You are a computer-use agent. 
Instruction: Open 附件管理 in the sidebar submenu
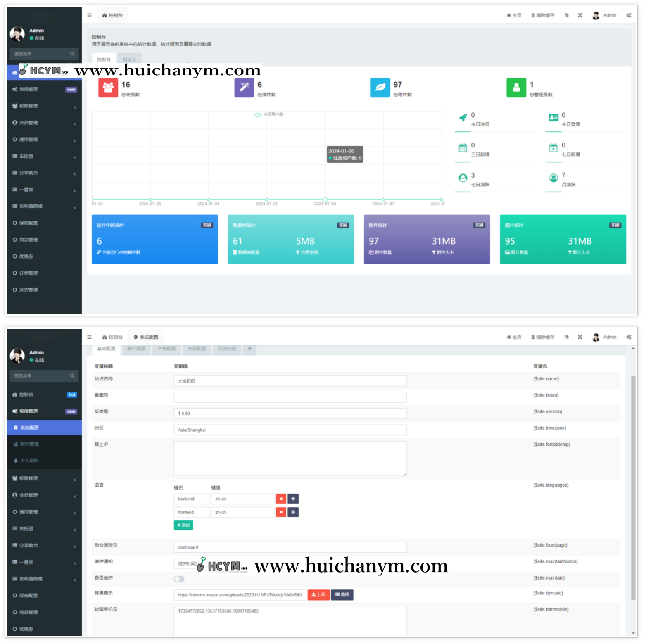click(29, 444)
